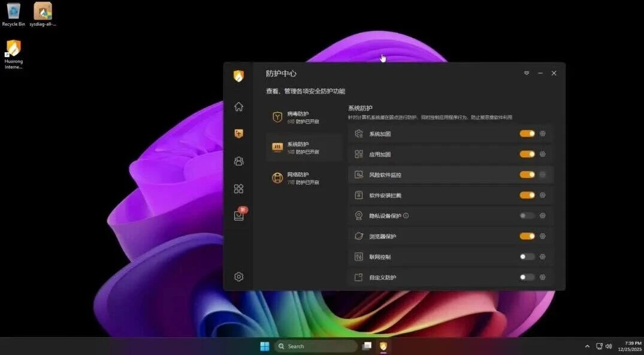Disable the 软件安装拦截 switch
Viewport: 644px width, 355px height.
click(x=527, y=195)
